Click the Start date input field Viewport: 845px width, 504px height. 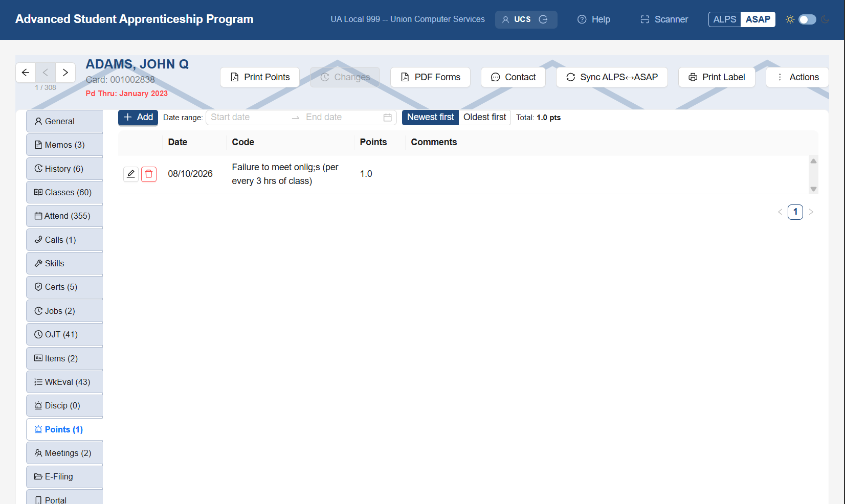248,118
